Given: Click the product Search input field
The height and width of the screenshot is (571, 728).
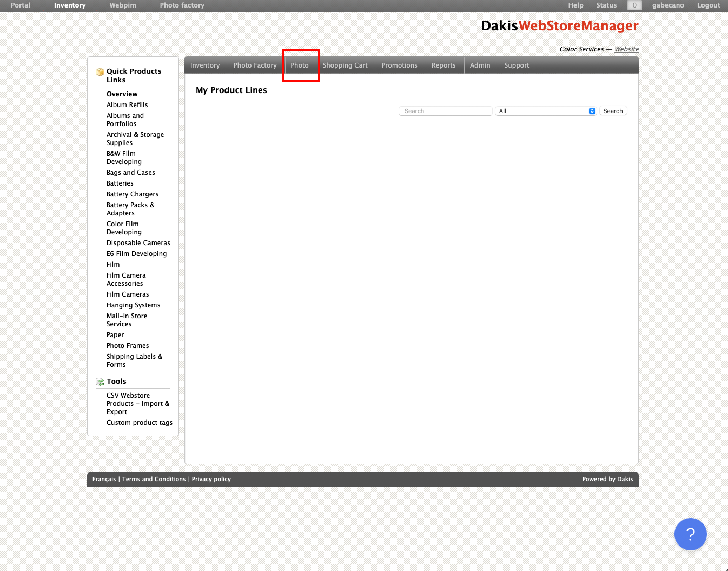Looking at the screenshot, I should [x=445, y=111].
